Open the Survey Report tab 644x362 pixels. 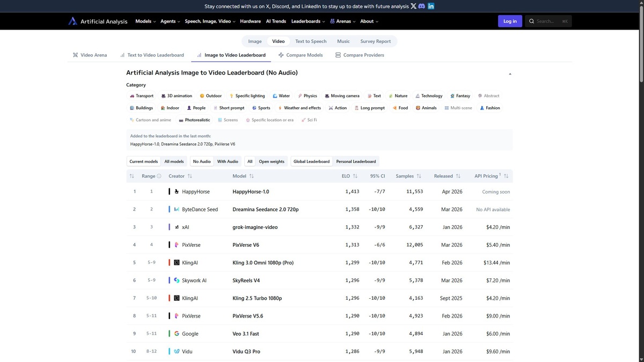coord(376,41)
